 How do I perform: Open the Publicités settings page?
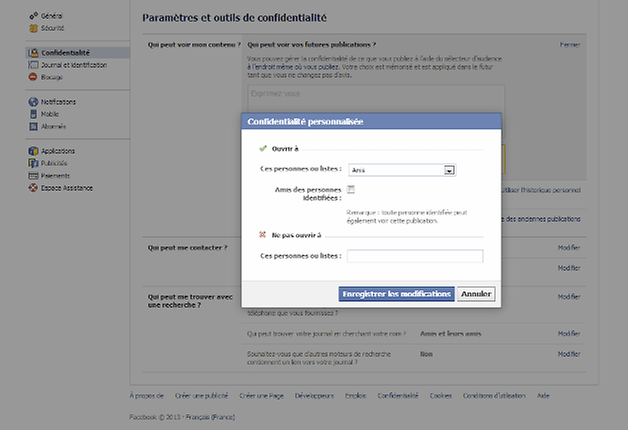(54, 163)
